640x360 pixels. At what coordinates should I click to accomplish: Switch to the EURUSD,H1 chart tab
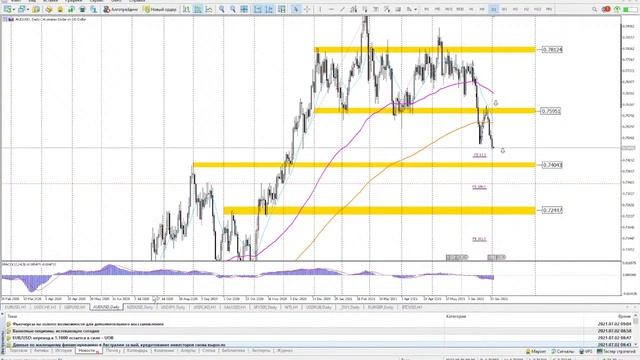click(x=16, y=307)
